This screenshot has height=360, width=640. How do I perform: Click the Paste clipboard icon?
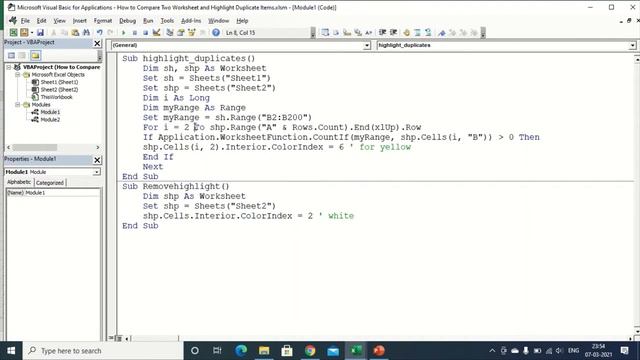coord(75,33)
